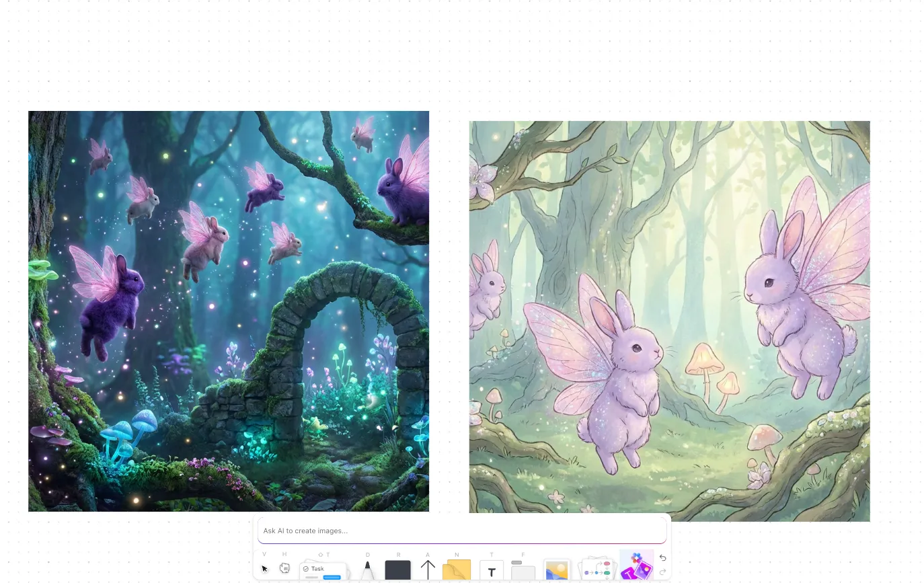Undo the last whiteboard action
The height and width of the screenshot is (583, 924).
point(662,557)
